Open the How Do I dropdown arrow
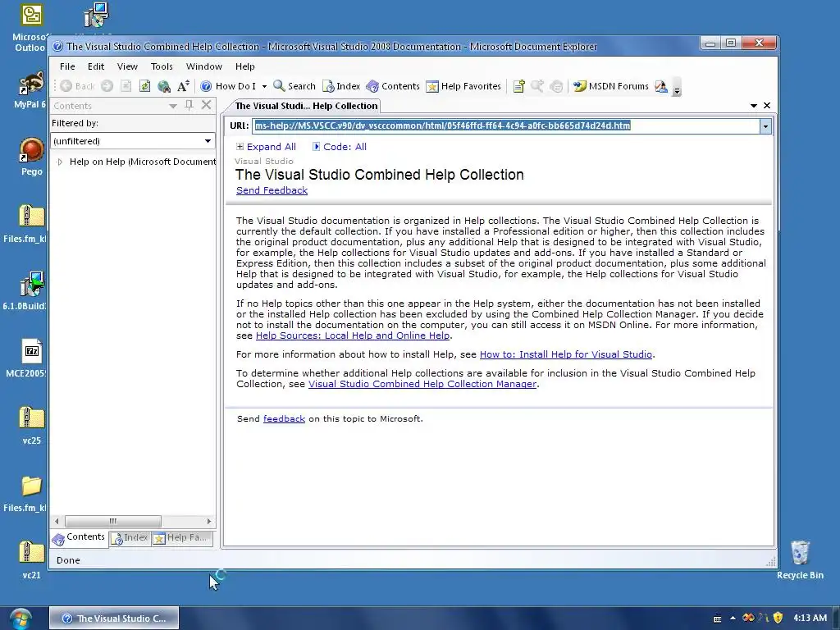840x630 pixels. click(x=264, y=87)
